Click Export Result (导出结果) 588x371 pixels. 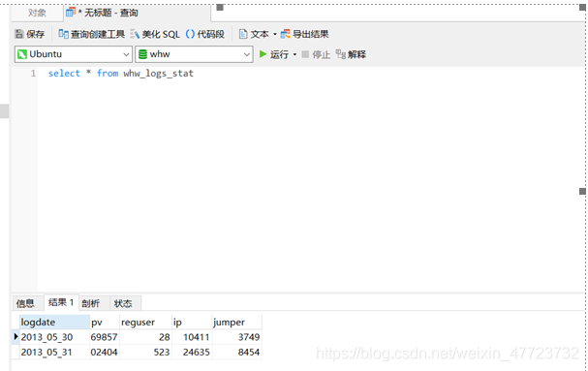coord(304,34)
